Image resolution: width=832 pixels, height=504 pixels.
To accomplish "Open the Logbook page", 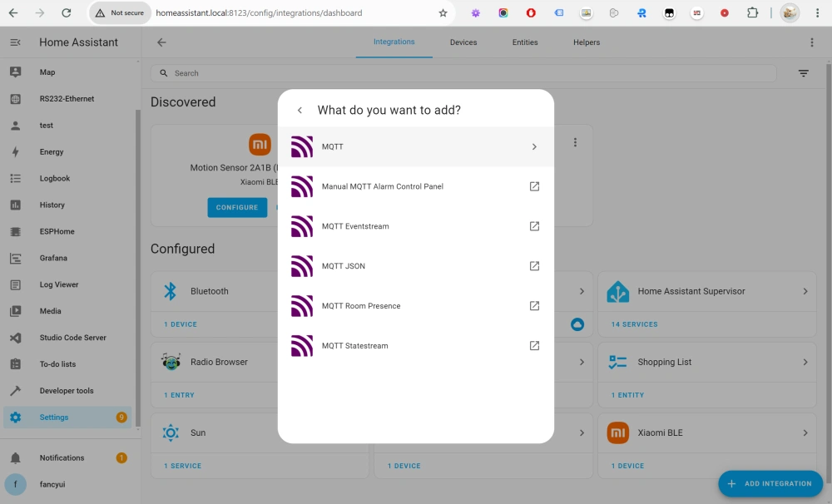I will 68,178.
